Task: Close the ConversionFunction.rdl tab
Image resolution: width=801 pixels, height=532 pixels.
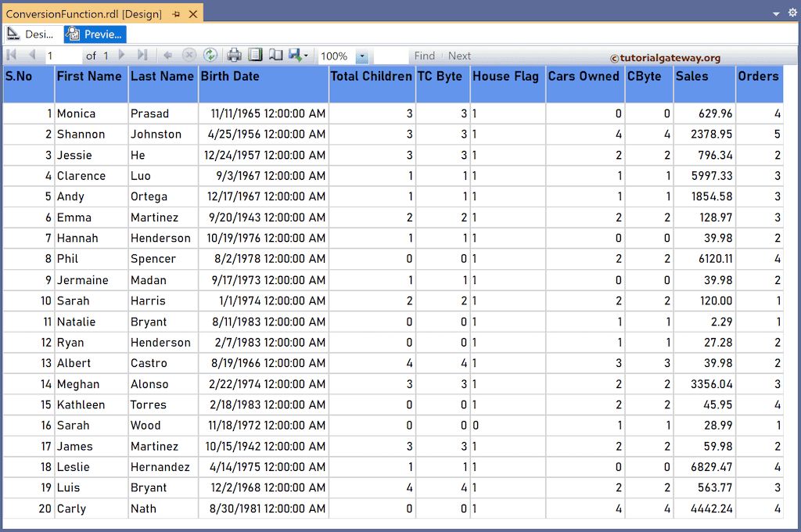Action: pyautogui.click(x=193, y=14)
